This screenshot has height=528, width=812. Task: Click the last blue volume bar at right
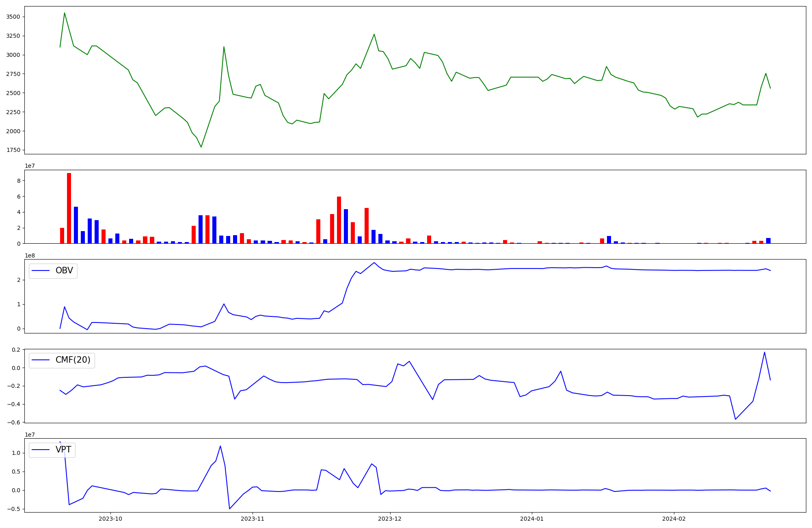coord(768,241)
